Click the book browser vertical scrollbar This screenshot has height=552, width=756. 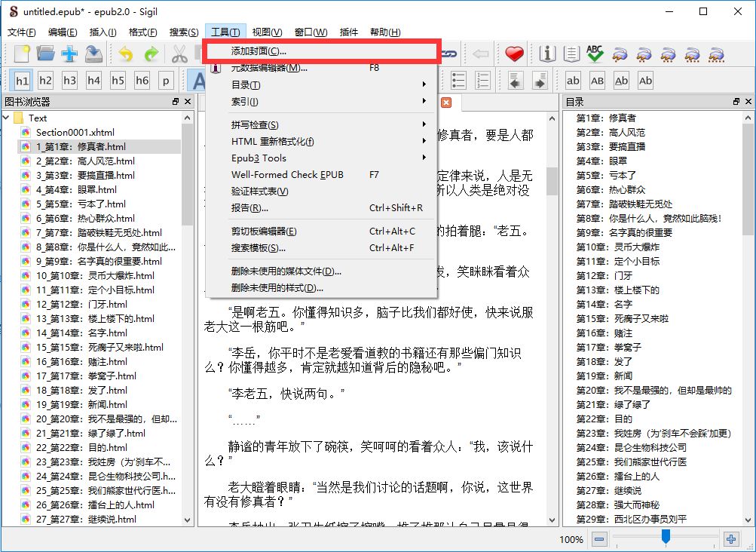[x=188, y=173]
